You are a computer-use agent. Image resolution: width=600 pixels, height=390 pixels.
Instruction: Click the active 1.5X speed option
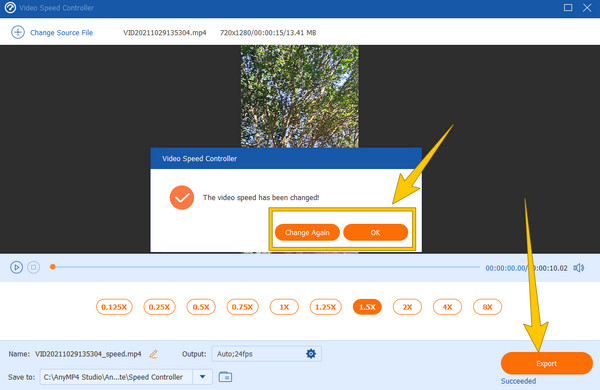[x=367, y=307]
